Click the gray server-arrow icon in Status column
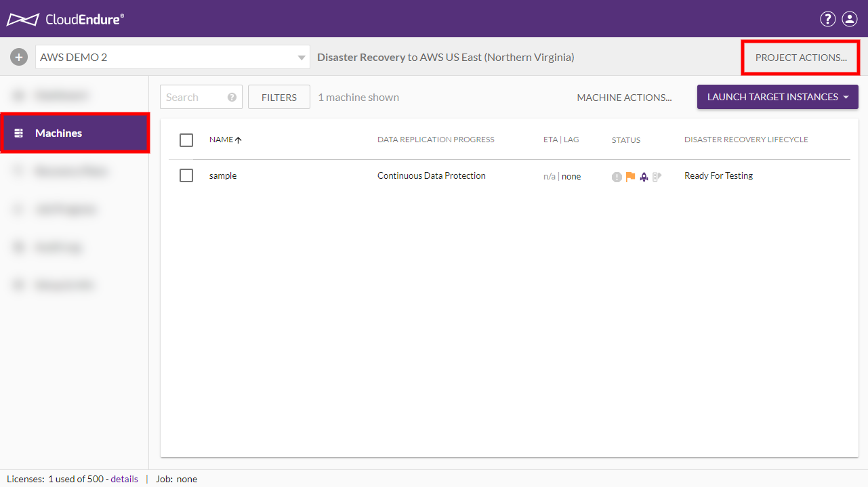Viewport: 868px width, 487px height. [657, 177]
